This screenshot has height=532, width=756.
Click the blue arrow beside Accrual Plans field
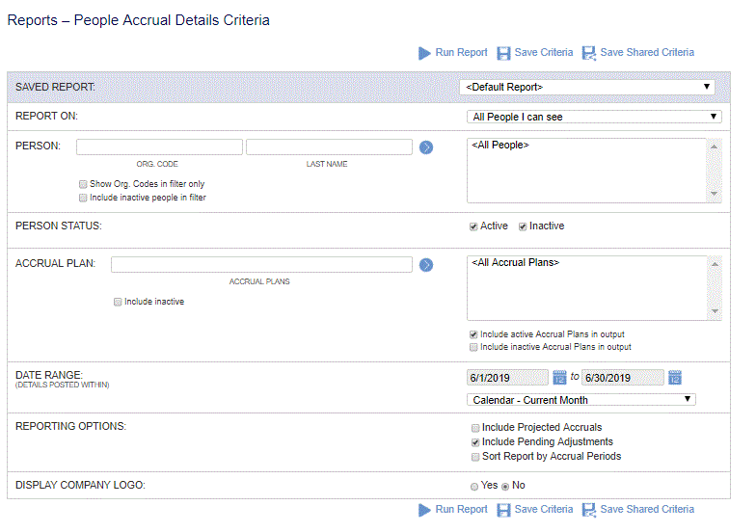pos(426,265)
